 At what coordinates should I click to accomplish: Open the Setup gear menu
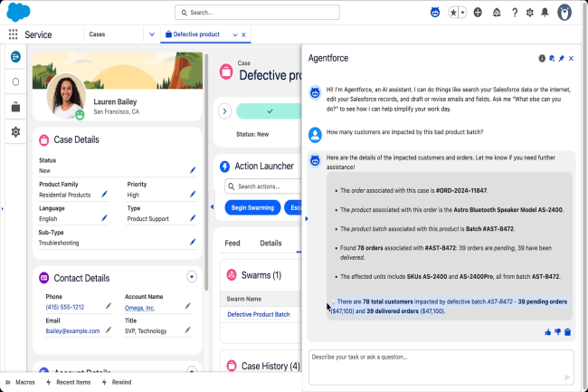(x=530, y=13)
